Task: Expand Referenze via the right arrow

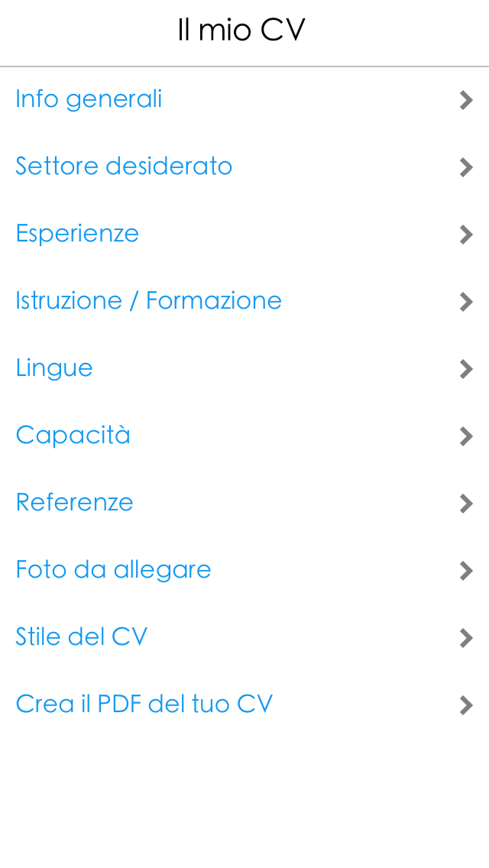Action: click(x=466, y=504)
